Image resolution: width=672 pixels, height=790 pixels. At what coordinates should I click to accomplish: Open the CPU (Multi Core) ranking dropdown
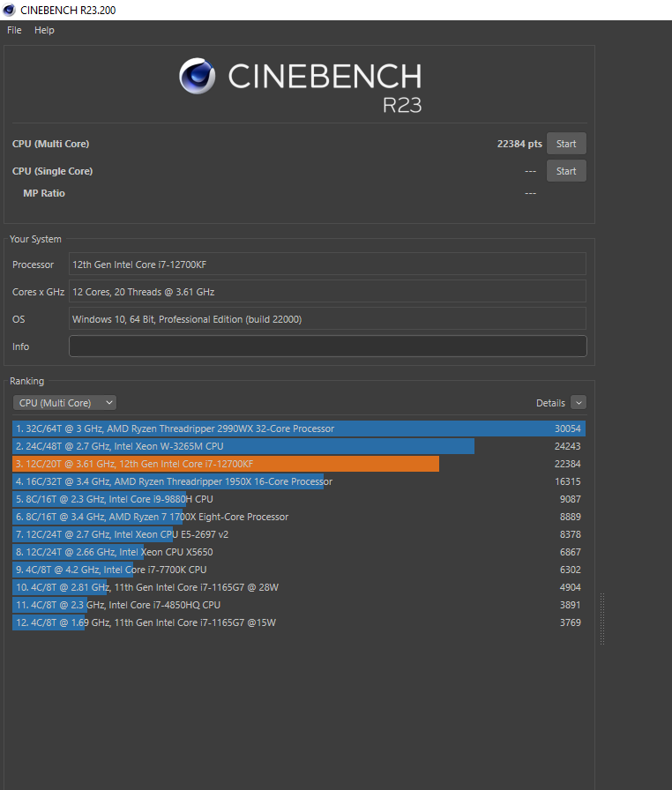pyautogui.click(x=65, y=403)
